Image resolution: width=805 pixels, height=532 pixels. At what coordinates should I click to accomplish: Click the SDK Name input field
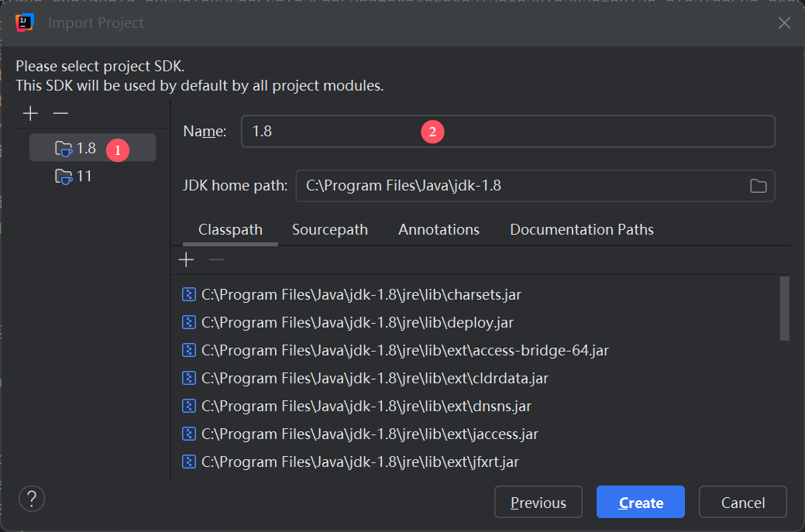point(507,132)
